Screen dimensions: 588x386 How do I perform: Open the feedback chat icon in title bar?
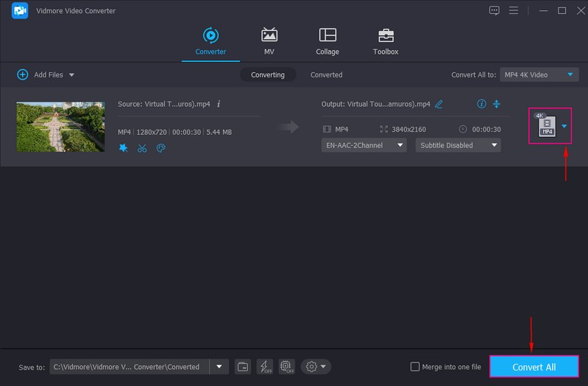495,10
